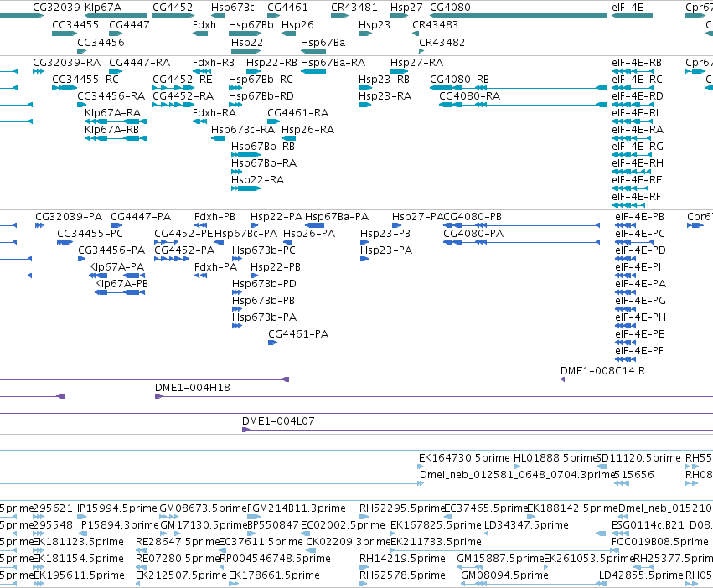The height and width of the screenshot is (588, 713).
Task: Select transcript eIF-4E-RF
Action: (636, 197)
